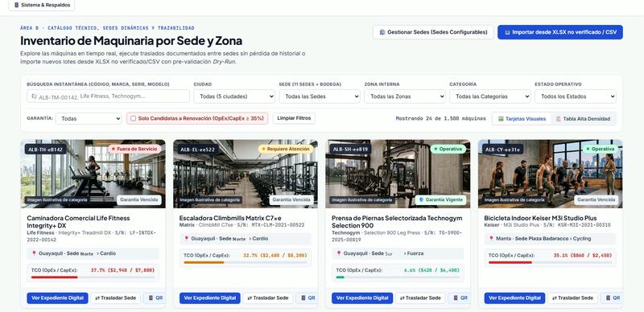Click the Requiere Atención status badge
Viewport: 644px width, 312px height.
tap(286, 149)
